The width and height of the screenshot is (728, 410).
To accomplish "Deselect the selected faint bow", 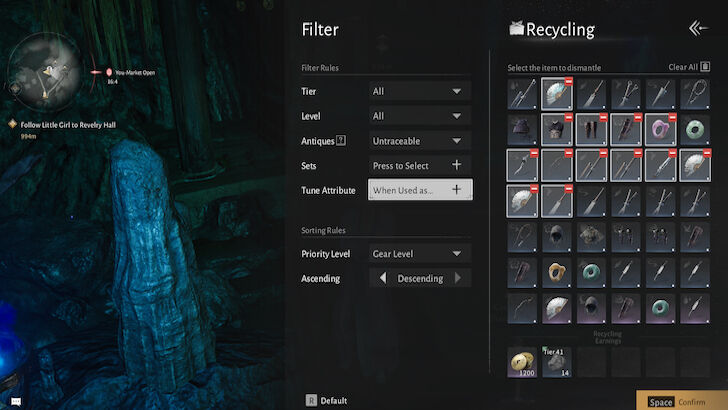I will pyautogui.click(x=556, y=165).
